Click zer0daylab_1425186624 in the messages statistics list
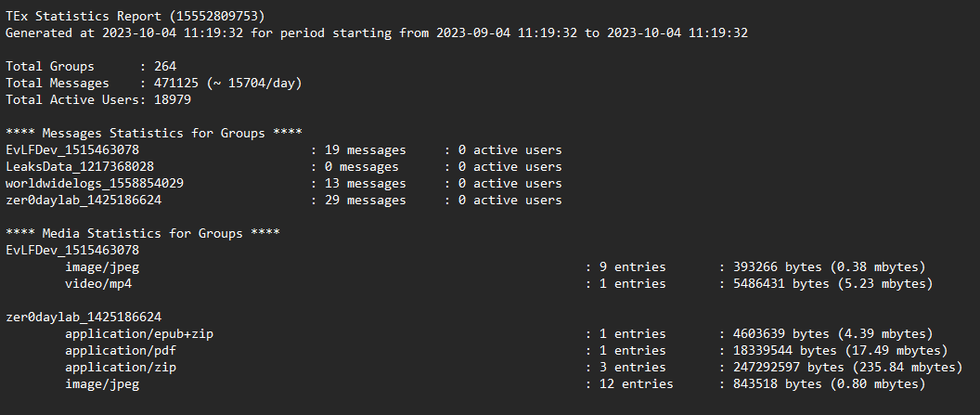This screenshot has width=980, height=415. (84, 200)
